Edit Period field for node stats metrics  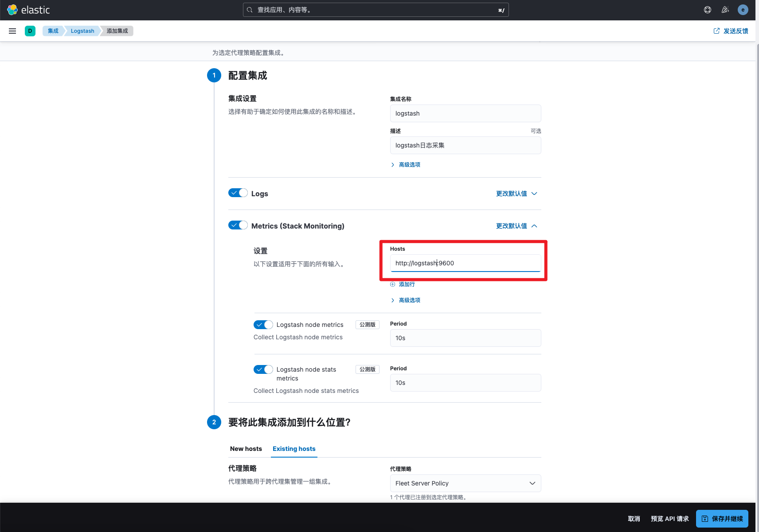[x=466, y=383]
